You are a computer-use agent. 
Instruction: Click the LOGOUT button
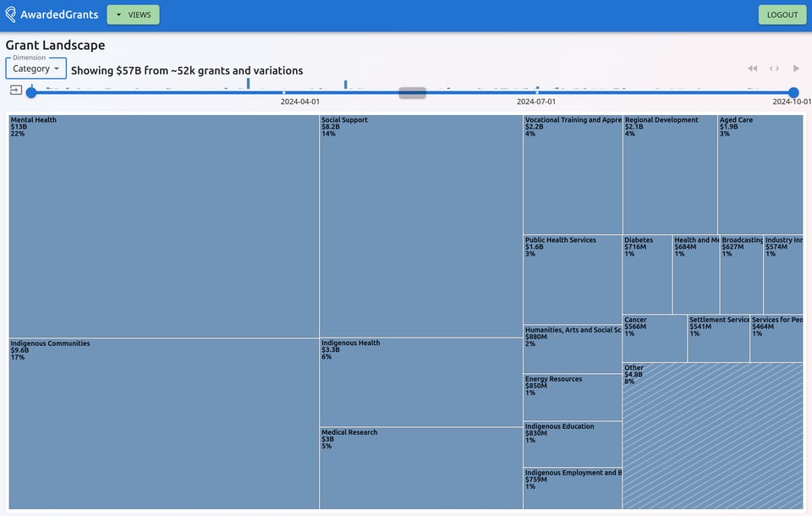click(x=782, y=14)
